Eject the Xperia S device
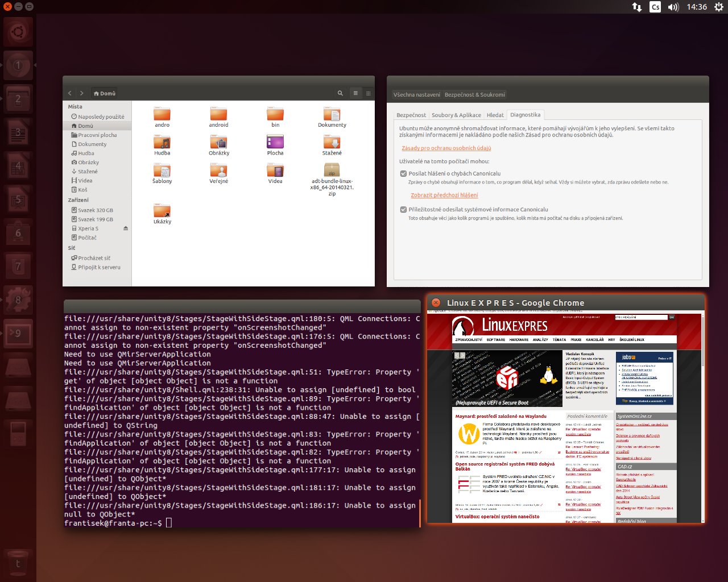This screenshot has height=582, width=728. point(126,228)
